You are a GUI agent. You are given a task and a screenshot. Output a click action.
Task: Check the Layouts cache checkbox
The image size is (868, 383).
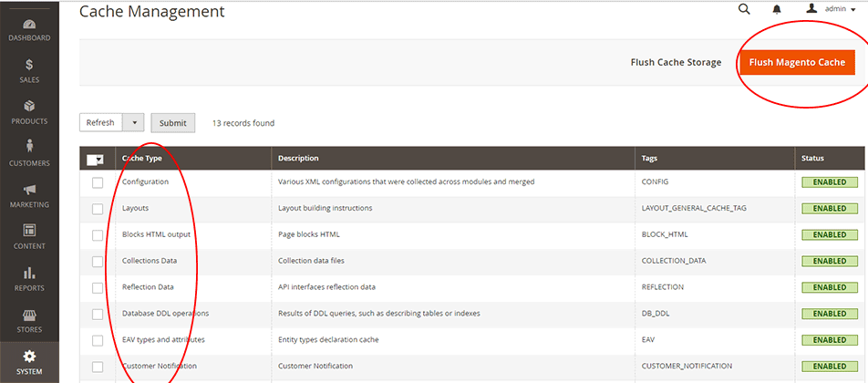click(98, 209)
